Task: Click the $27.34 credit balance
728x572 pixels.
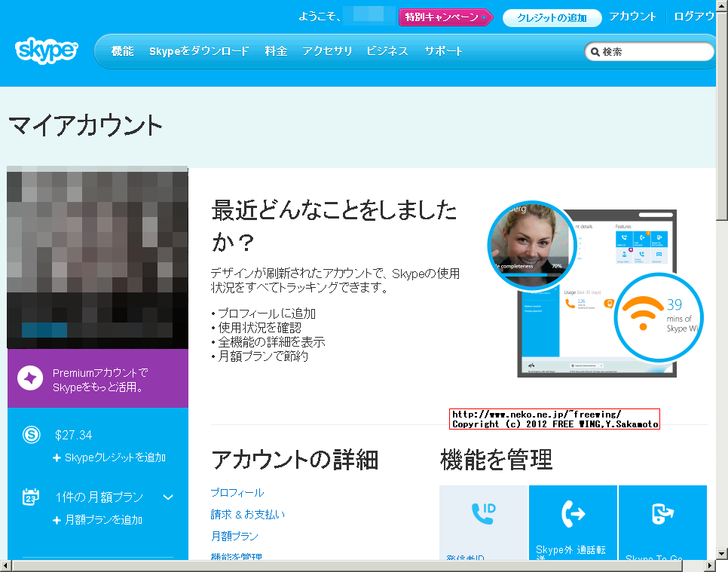Action: [x=73, y=435]
